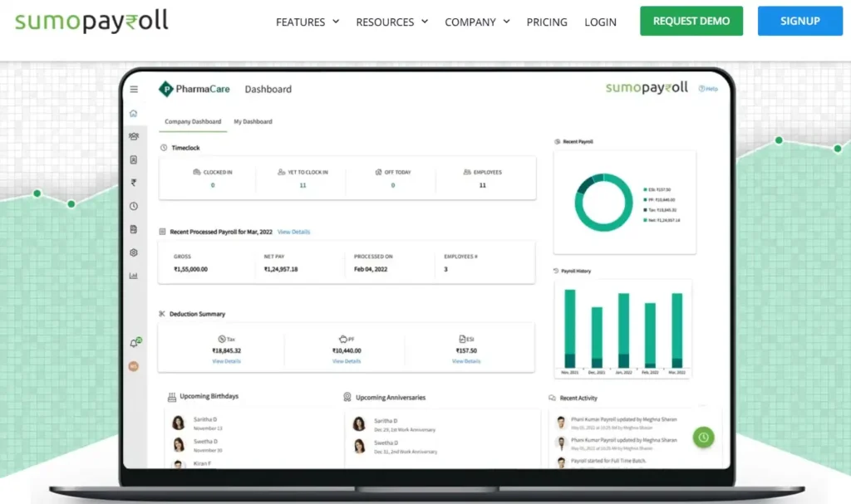
Task: Go to the LOGIN page
Action: click(x=600, y=22)
